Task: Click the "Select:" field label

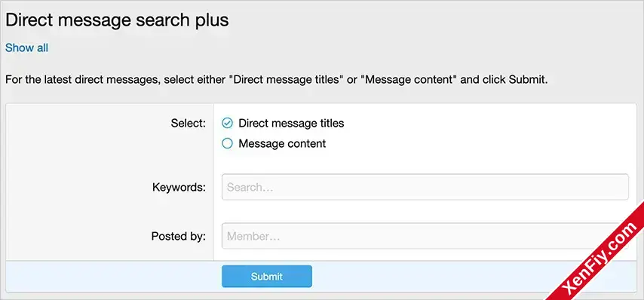Action: tap(189, 123)
